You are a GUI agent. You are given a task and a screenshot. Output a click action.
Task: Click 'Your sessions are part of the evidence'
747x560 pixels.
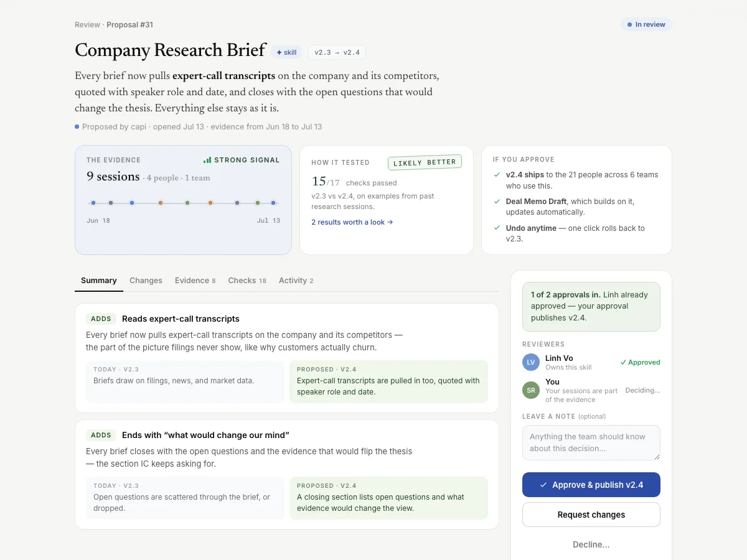581,395
